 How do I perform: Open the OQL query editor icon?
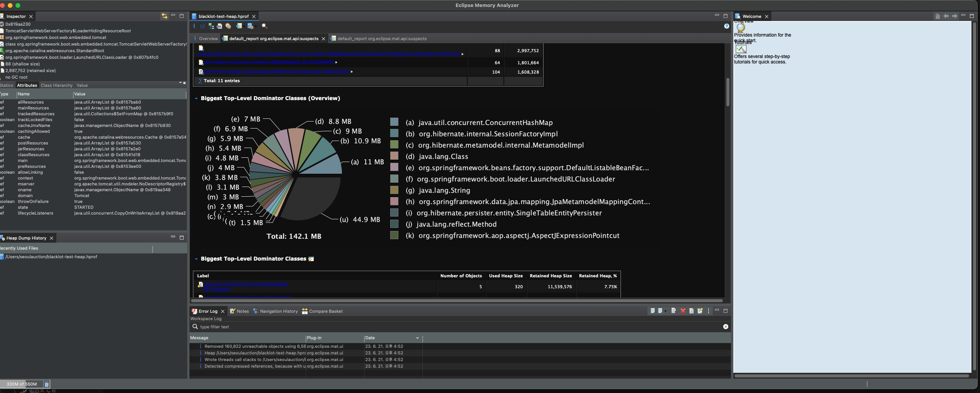(x=219, y=26)
